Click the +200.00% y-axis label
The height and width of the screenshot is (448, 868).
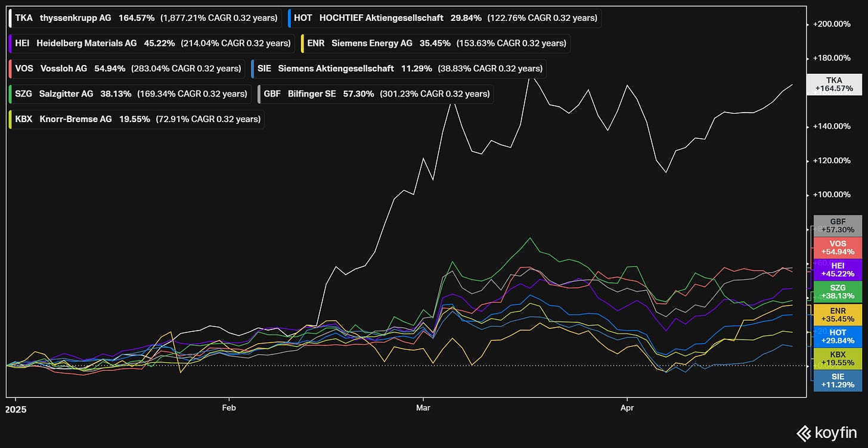coord(832,24)
